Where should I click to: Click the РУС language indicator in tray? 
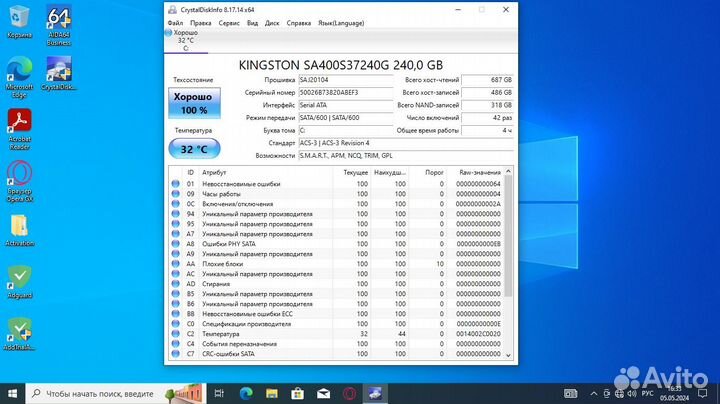(x=647, y=393)
